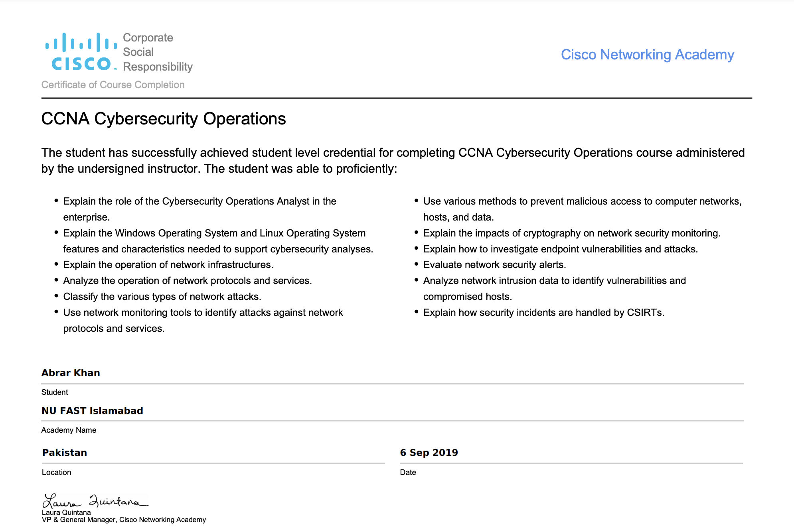Click the bullet about network infrastructures operation
794x532 pixels.
pos(168,265)
